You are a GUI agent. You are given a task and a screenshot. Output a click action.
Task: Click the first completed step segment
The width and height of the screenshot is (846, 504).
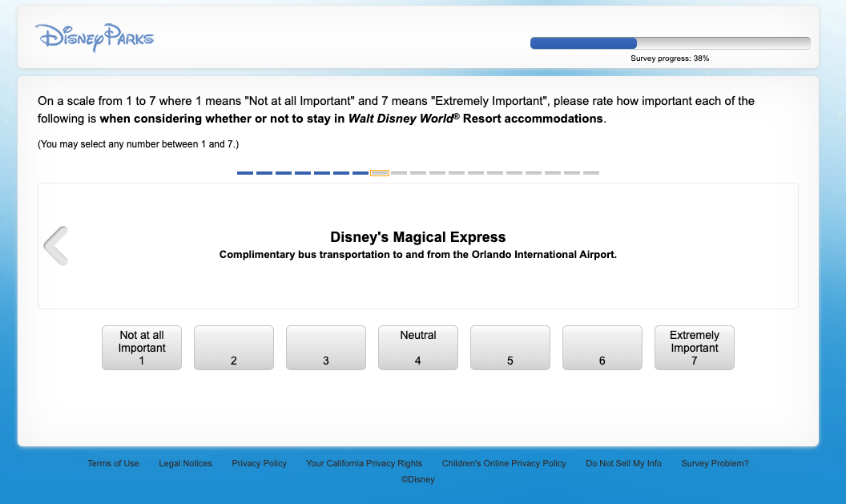pos(245,172)
